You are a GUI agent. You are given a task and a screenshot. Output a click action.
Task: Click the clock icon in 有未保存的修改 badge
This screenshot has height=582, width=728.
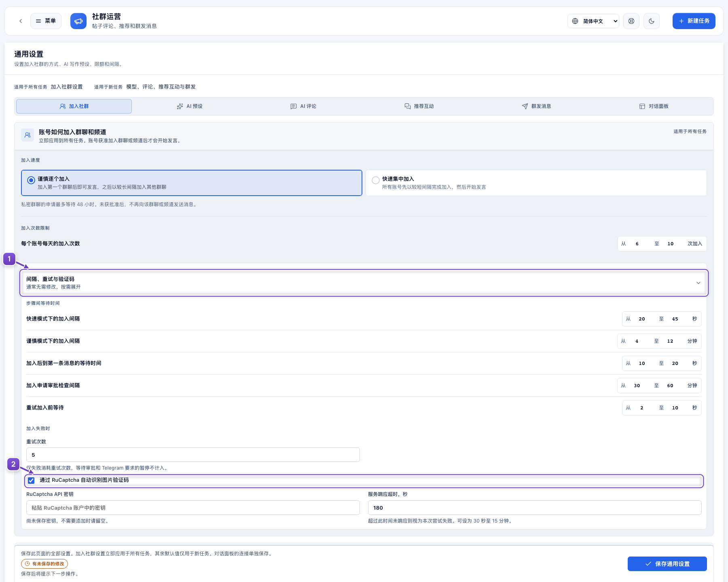28,564
